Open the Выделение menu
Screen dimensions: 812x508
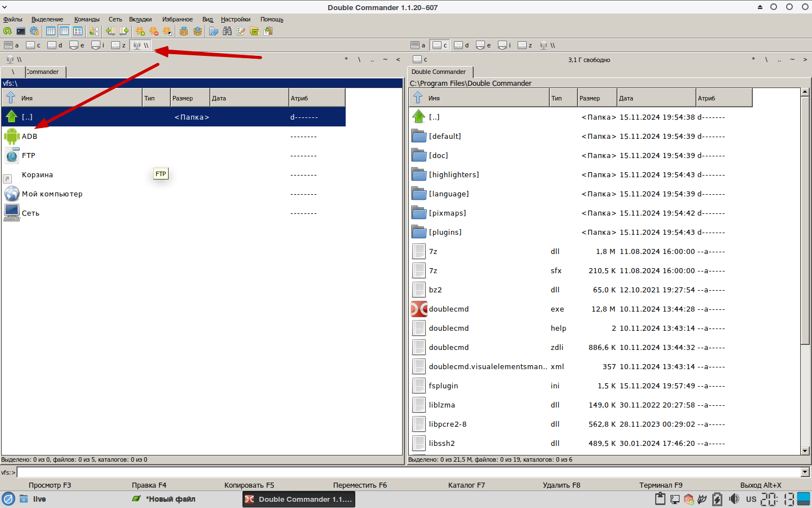click(47, 19)
